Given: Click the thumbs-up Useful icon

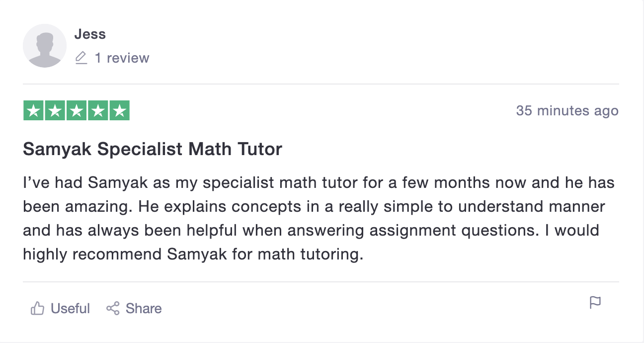Looking at the screenshot, I should (37, 308).
